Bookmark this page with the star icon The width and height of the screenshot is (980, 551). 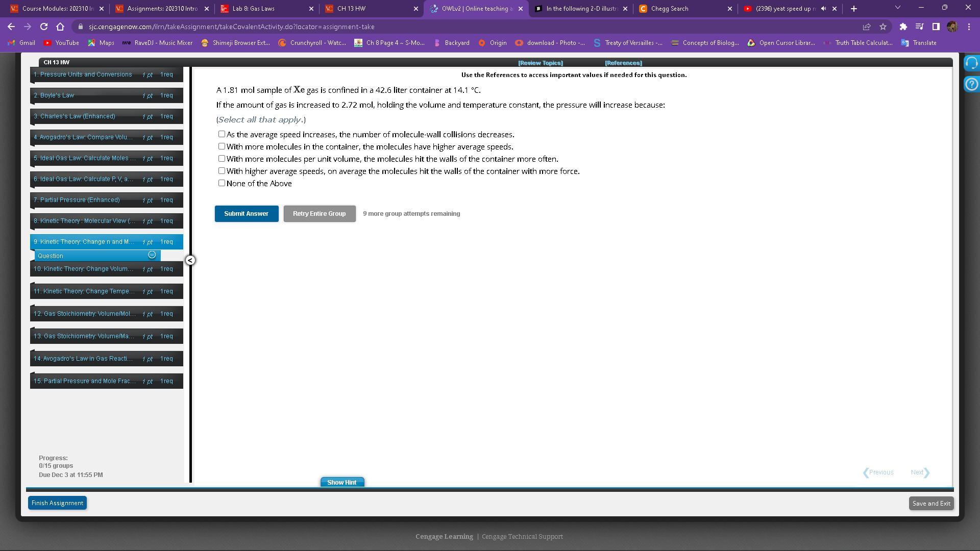[883, 27]
